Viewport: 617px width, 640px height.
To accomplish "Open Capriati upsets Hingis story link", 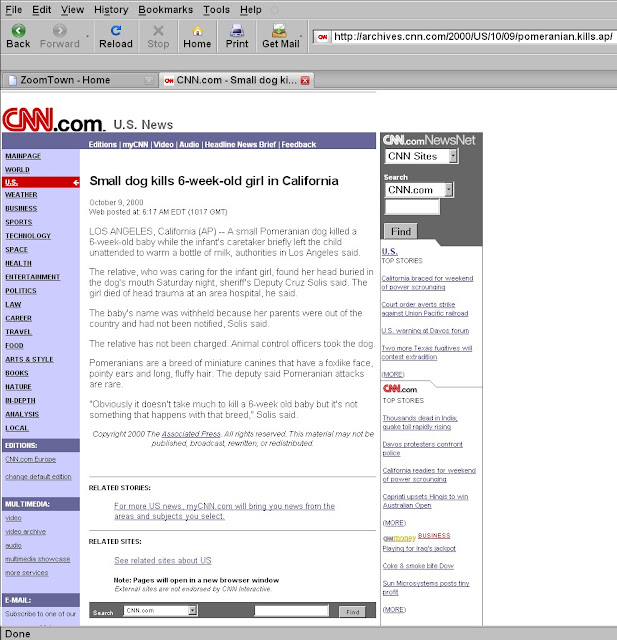I will click(x=425, y=501).
